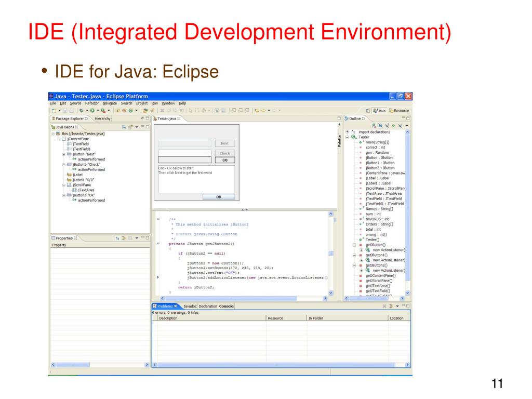The width and height of the screenshot is (532, 399).
Task: Click Hide Static Members icon in Outline
Action: coord(387,126)
